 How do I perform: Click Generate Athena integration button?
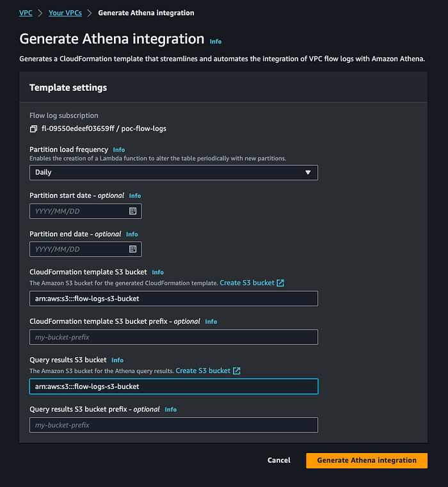click(367, 460)
